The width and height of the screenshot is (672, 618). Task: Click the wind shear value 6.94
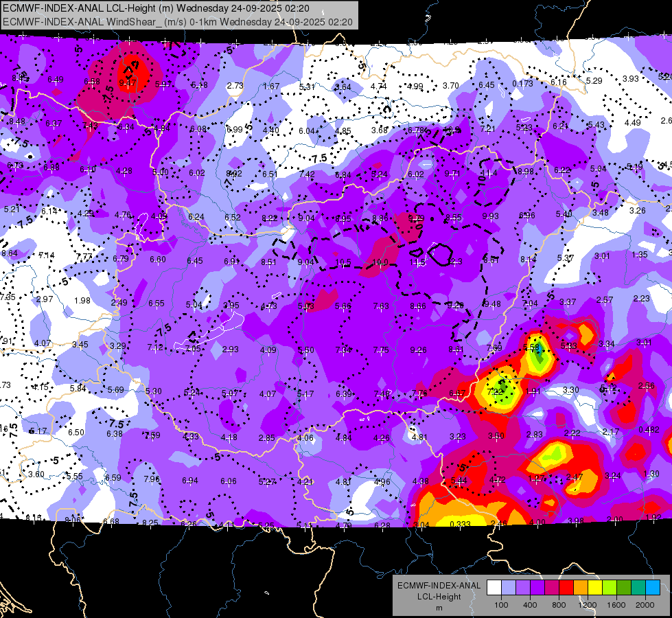[190, 481]
